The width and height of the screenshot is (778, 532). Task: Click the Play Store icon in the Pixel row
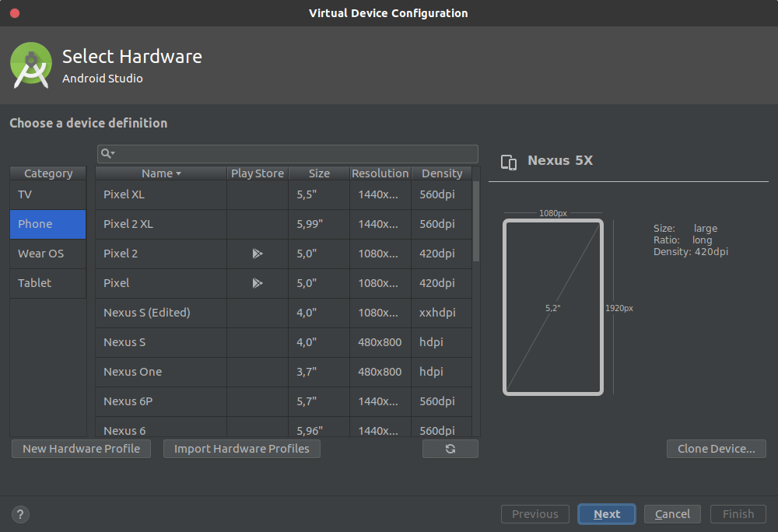pyautogui.click(x=258, y=283)
